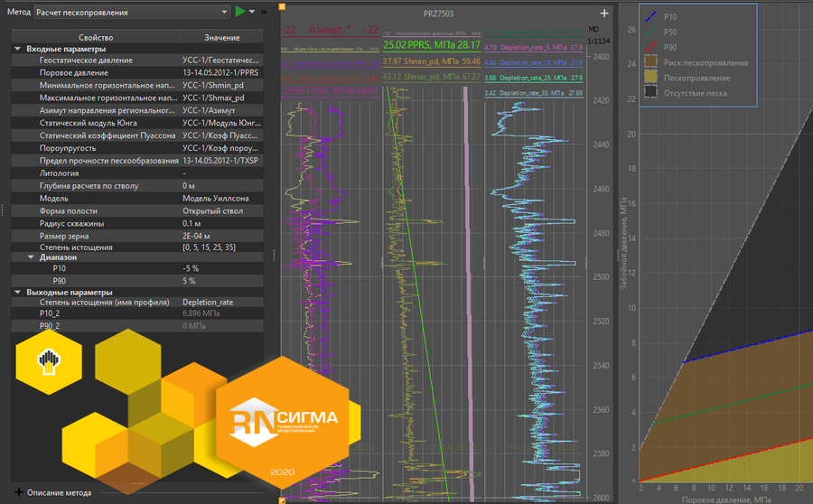The width and height of the screenshot is (813, 504).
Task: Click the plus icon in PRZ7503 panel header
Action: coord(604,14)
